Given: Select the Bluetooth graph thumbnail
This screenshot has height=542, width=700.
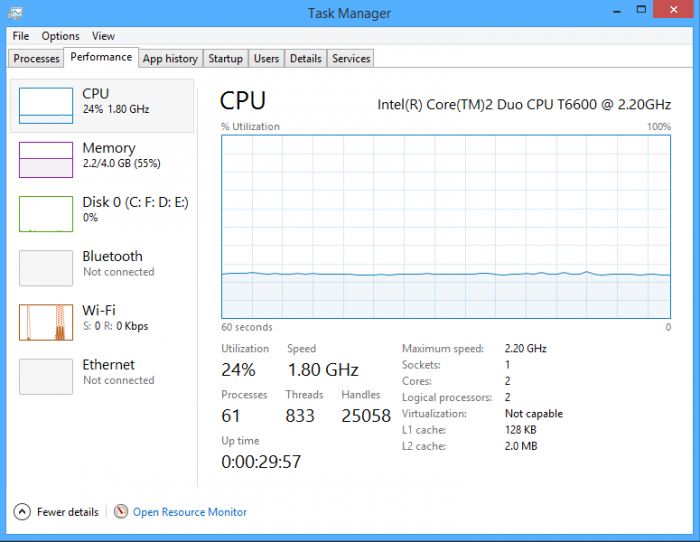Looking at the screenshot, I should [46, 268].
